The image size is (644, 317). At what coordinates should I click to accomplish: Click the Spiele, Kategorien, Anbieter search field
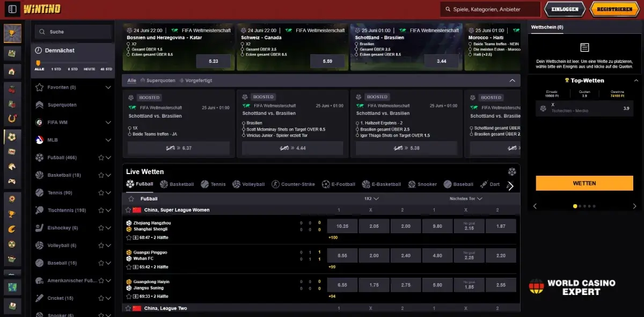click(x=490, y=9)
